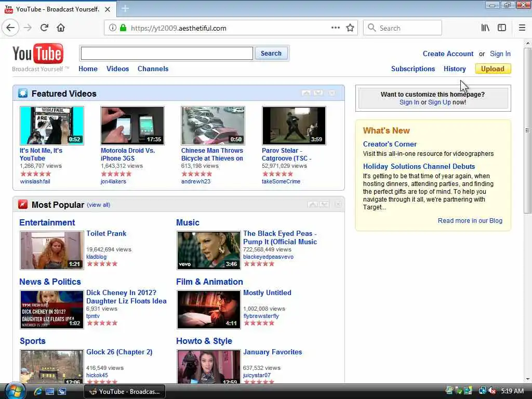
Task: Click the YouTube logo
Action: (37, 54)
